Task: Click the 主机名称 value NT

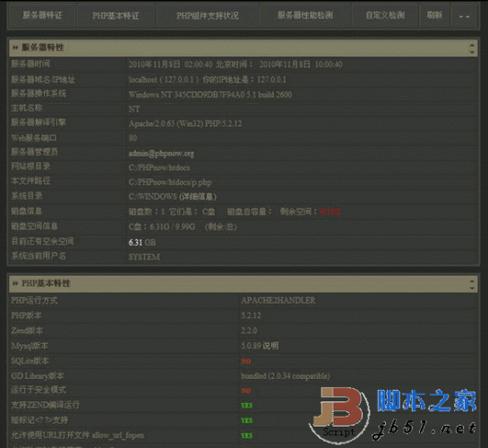Action: coord(134,109)
